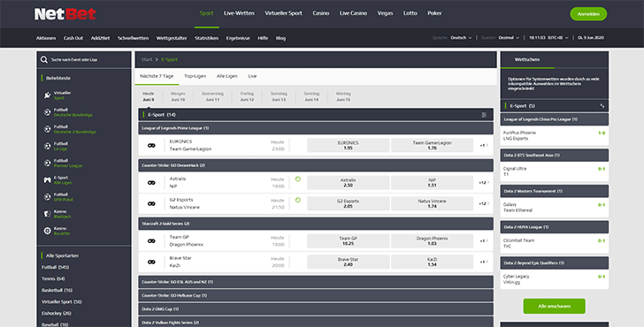Click the Alle anschauen button
Viewport: 644px width, 327px height.
click(554, 306)
